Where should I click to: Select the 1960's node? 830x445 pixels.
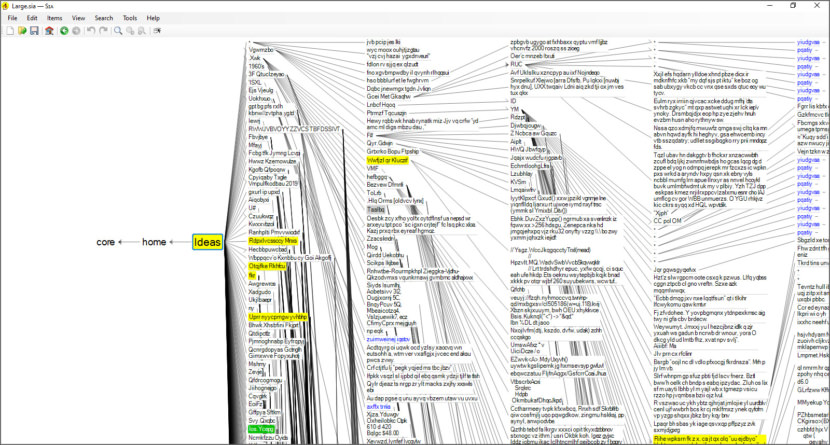(256, 66)
